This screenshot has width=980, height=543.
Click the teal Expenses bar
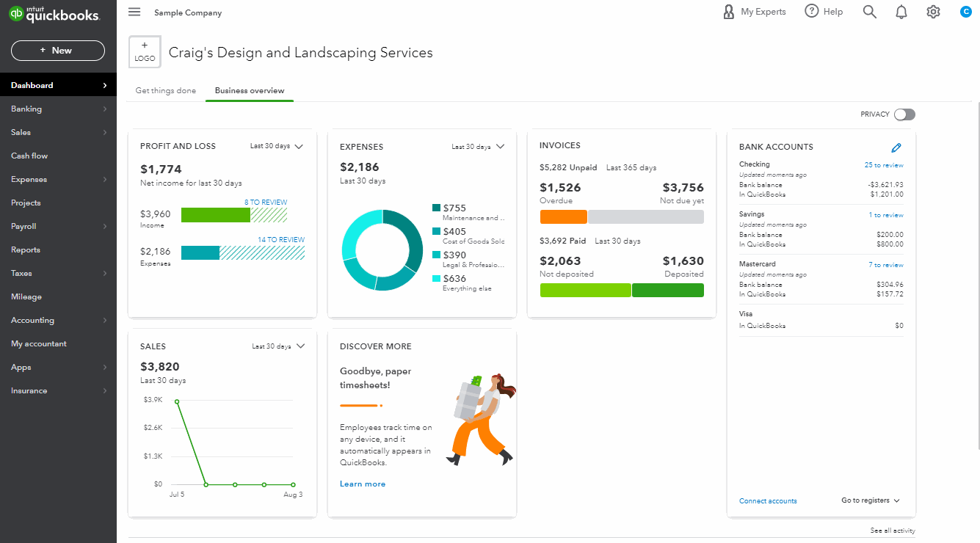click(200, 252)
